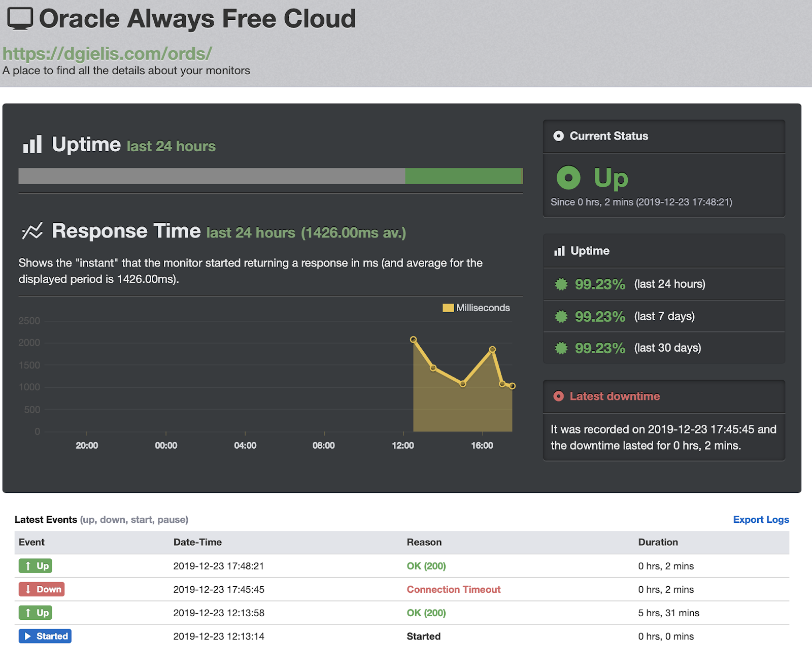Click the green badge icon for last 30 days
The height and width of the screenshot is (670, 812).
click(561, 348)
